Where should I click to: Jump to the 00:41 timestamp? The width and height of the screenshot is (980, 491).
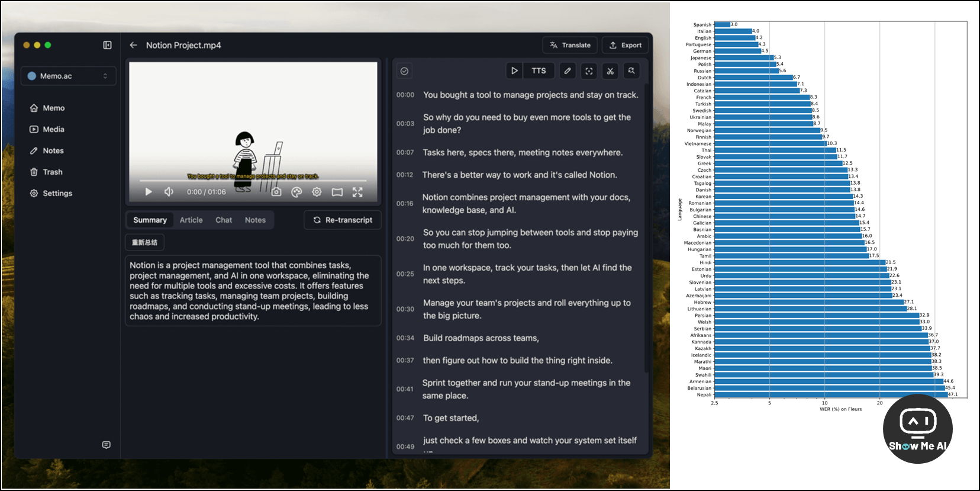[x=405, y=389]
